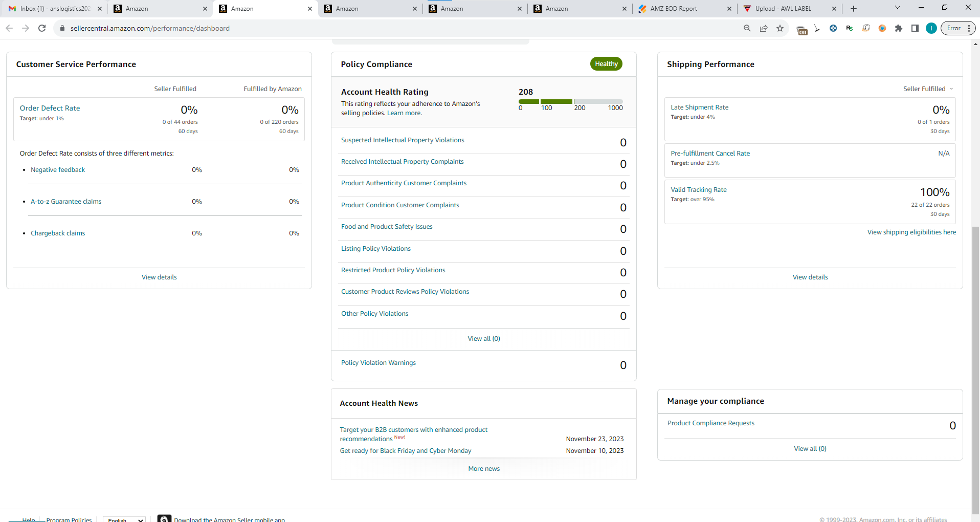Open the Extensions puzzle menu
The height and width of the screenshot is (522, 980).
point(899,28)
